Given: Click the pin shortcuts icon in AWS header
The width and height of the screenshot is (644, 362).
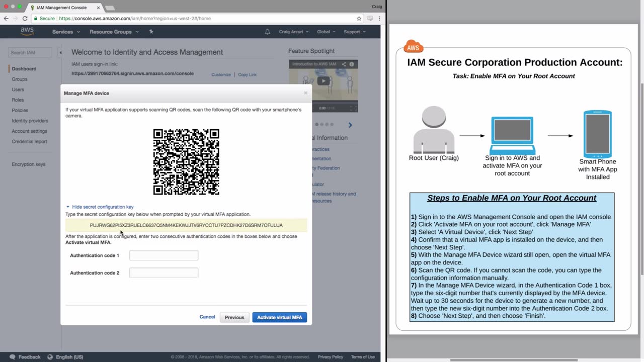Looking at the screenshot, I should [151, 32].
